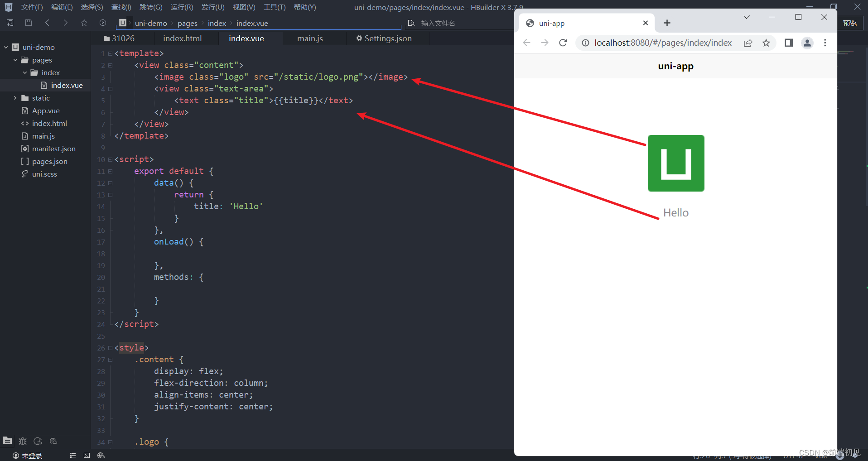Click the browser back arrow
868x461 pixels.
526,43
